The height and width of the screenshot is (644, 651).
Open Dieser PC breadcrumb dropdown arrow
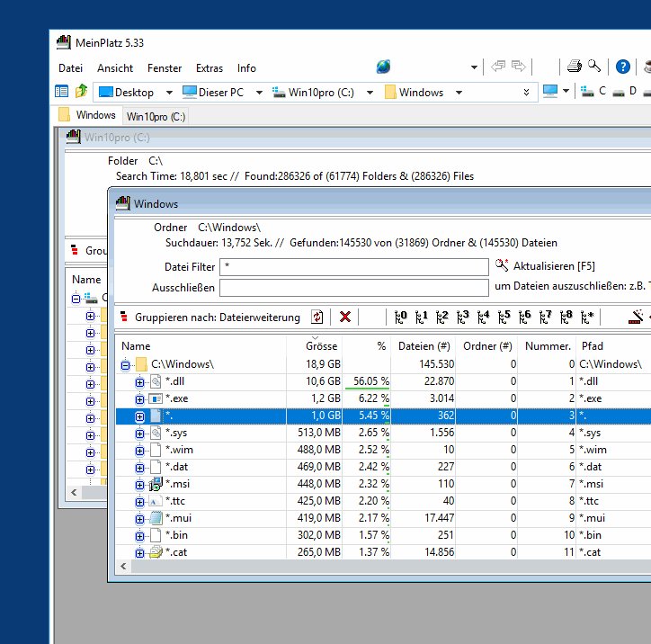pyautogui.click(x=259, y=93)
